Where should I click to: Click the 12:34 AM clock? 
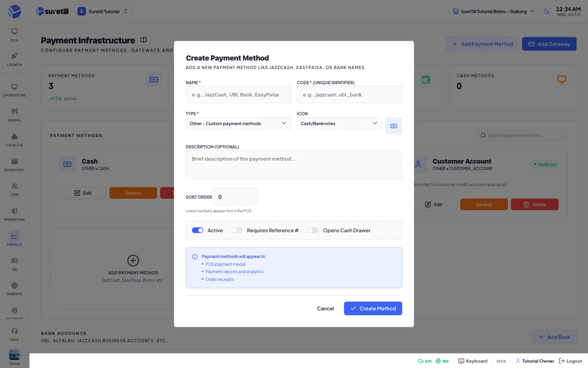(x=568, y=9)
